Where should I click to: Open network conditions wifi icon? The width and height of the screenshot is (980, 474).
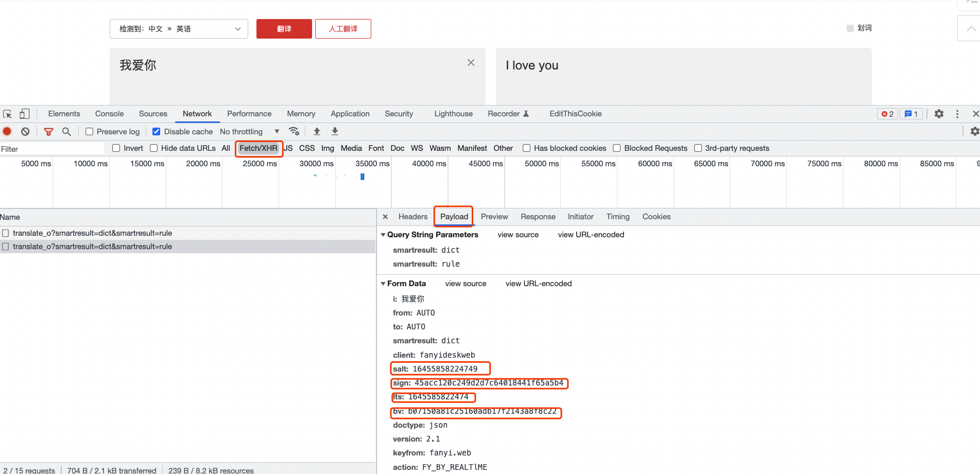(x=294, y=131)
